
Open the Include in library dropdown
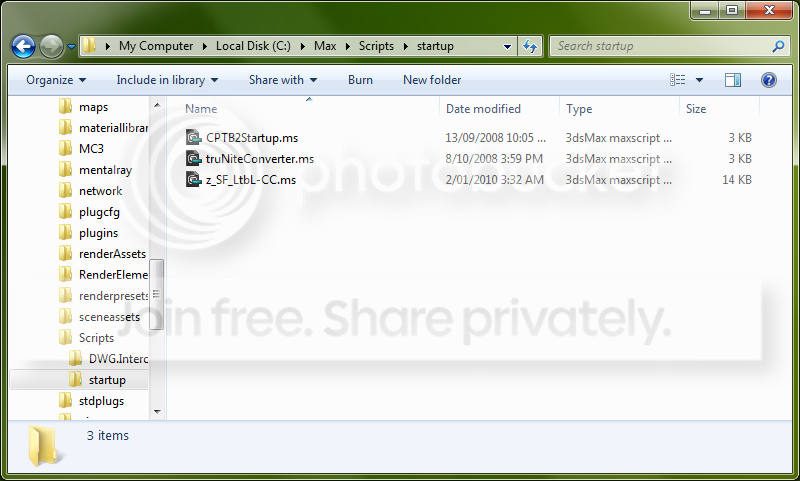click(x=167, y=80)
